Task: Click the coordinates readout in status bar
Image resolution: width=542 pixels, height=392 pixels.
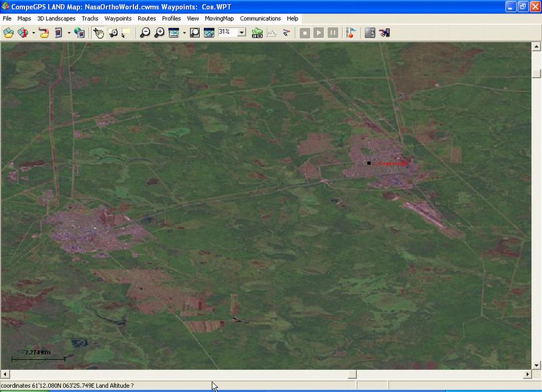Action: (67, 385)
